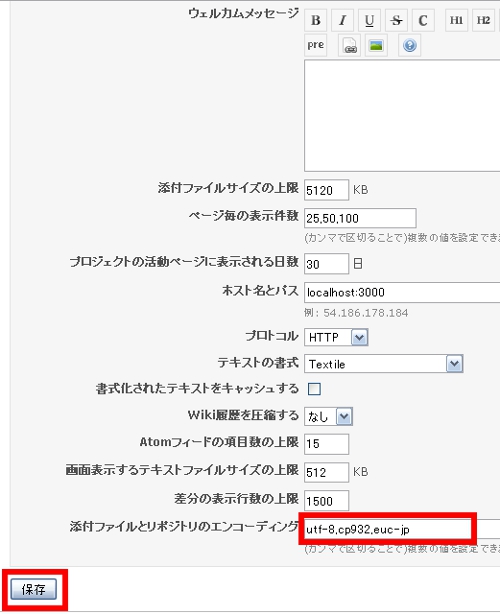Toggle italic formatting in welcome message toolbar
This screenshot has height=614, width=500.
coord(343,20)
